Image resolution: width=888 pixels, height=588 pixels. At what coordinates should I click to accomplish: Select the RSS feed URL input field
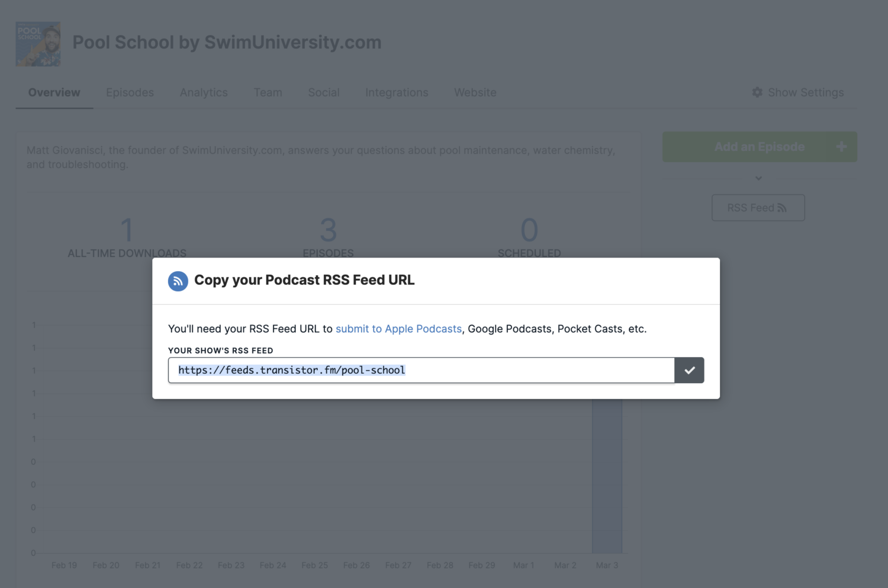click(x=421, y=370)
